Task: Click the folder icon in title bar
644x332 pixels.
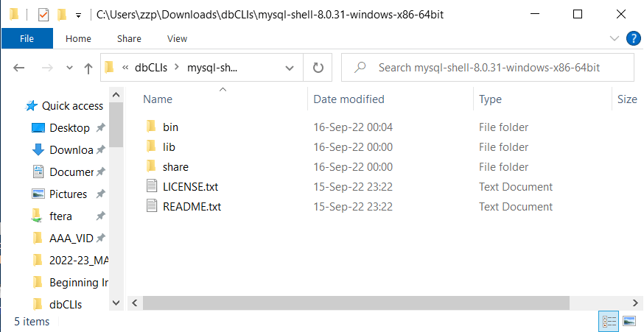Action: pyautogui.click(x=15, y=15)
